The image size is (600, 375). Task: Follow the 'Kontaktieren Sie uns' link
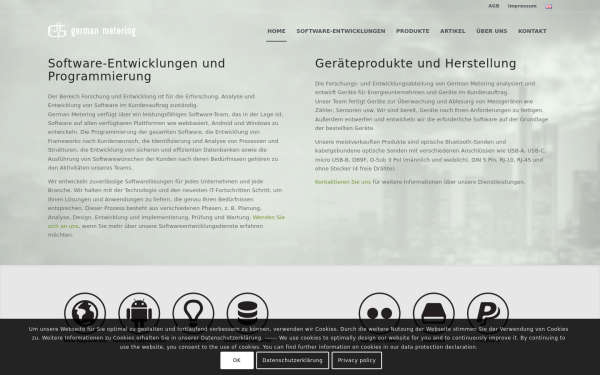[343, 182]
